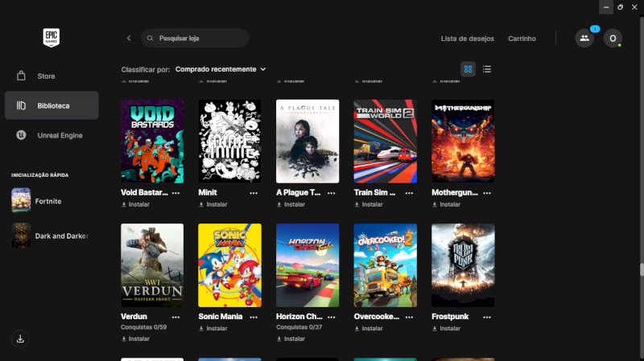Click the Pesquisar loja search field
Viewport: 644px width, 361px height.
tap(195, 38)
